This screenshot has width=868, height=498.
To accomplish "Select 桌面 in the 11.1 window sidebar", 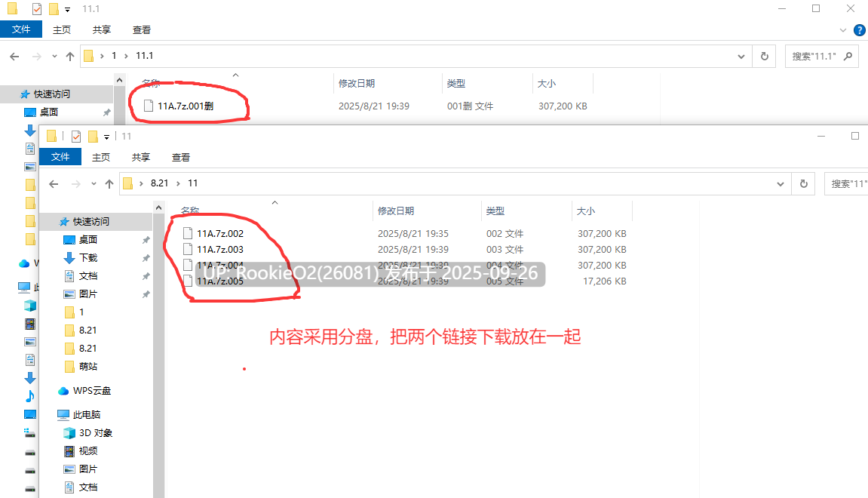I will click(49, 112).
